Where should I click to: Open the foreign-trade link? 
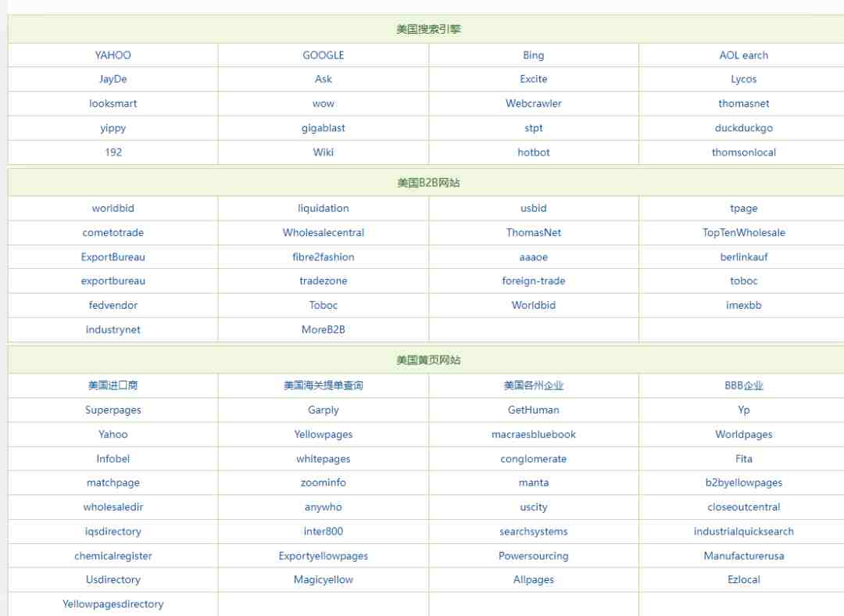(534, 281)
